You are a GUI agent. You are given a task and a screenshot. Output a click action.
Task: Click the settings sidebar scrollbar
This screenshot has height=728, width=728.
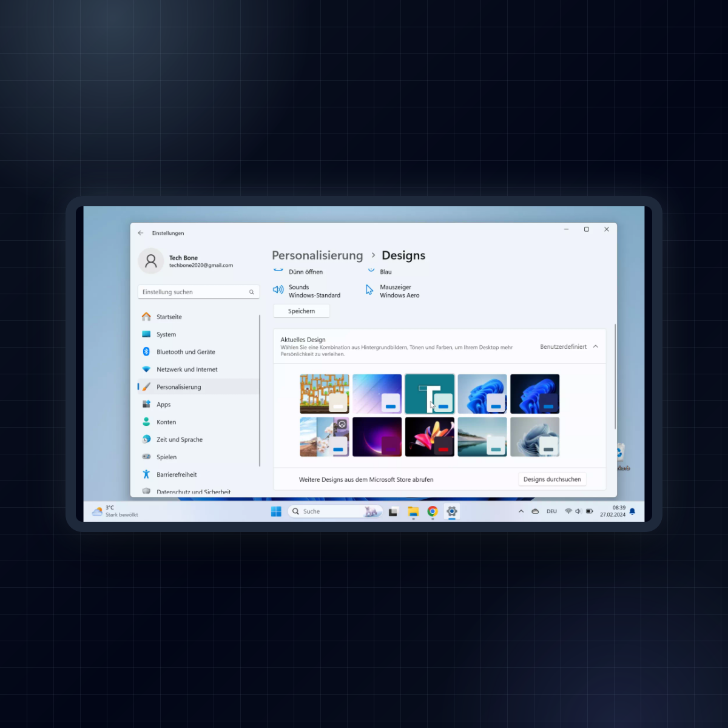pyautogui.click(x=260, y=391)
